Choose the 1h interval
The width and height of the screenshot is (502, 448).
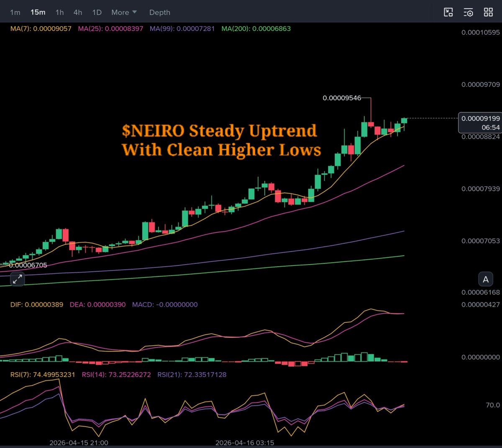click(60, 12)
